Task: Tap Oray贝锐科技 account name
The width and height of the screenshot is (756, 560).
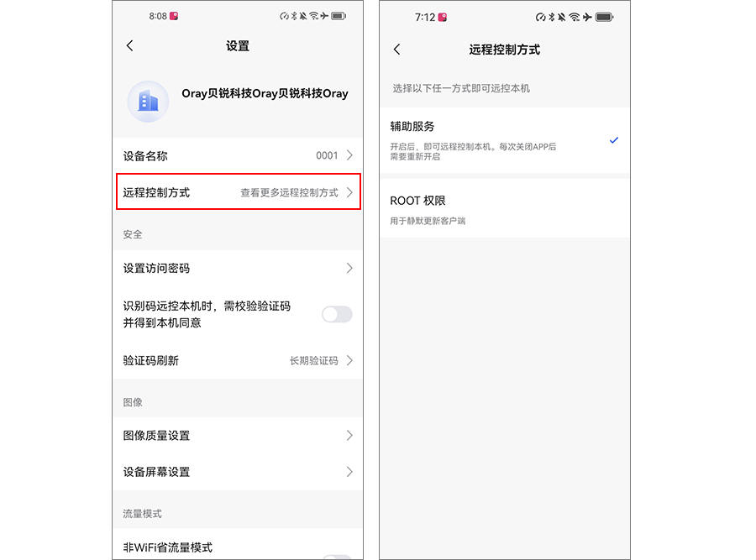Action: (x=265, y=93)
